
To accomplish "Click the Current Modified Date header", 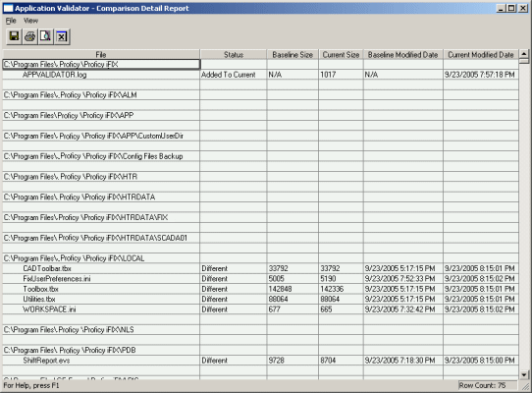I will (481, 55).
